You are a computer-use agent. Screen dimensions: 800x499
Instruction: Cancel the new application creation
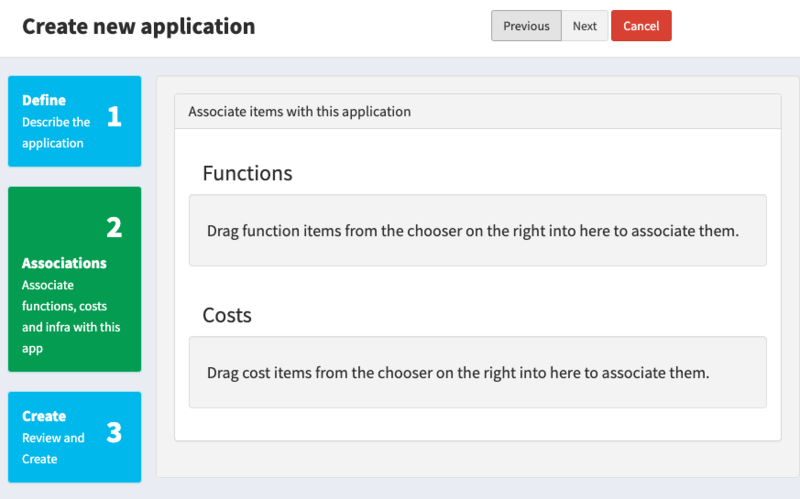pos(641,26)
